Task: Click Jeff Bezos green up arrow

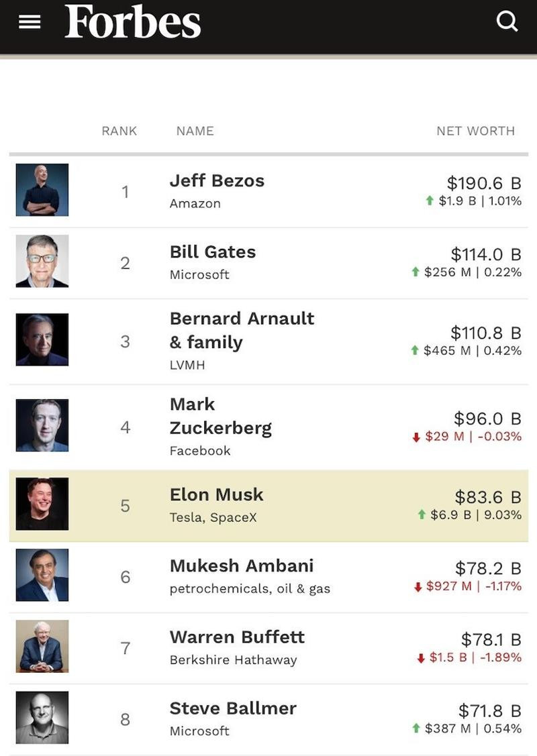Action: (x=430, y=201)
